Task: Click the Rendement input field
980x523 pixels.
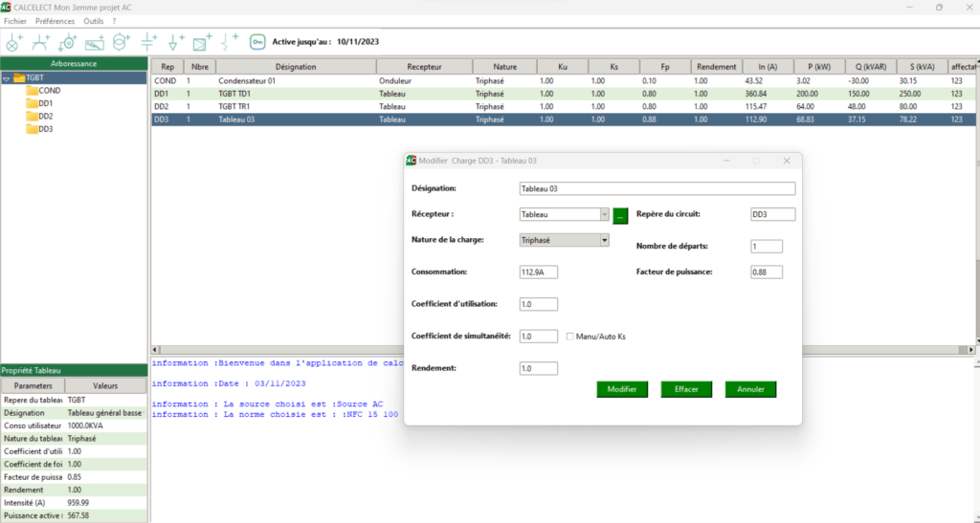Action: 539,369
